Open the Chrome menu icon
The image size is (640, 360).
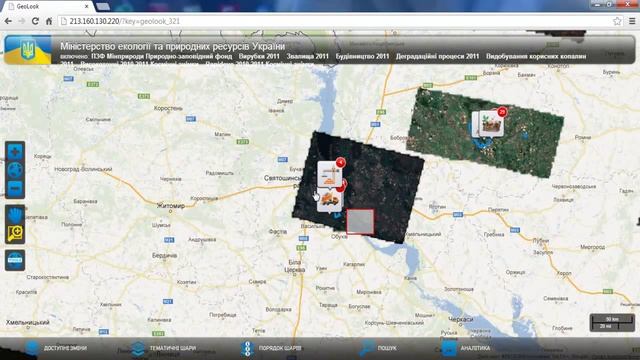click(631, 21)
